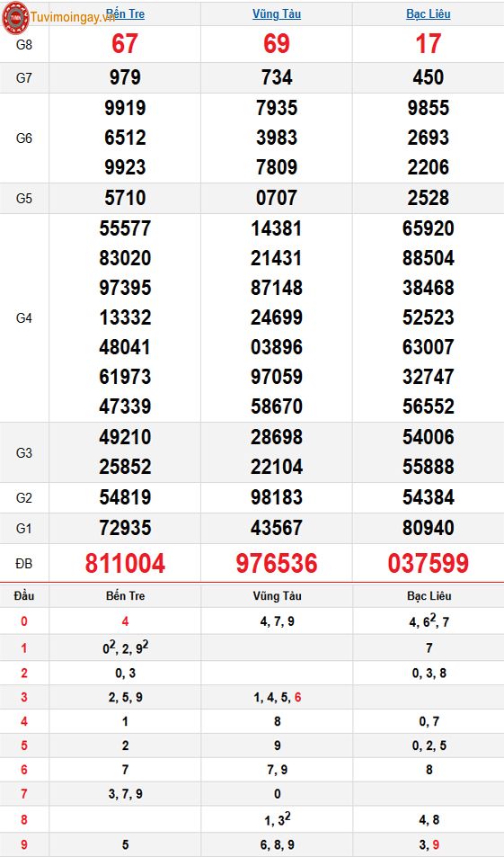Click Vũng Tàu G2 number 98183
Screen dimensions: 504x857
(x=277, y=497)
